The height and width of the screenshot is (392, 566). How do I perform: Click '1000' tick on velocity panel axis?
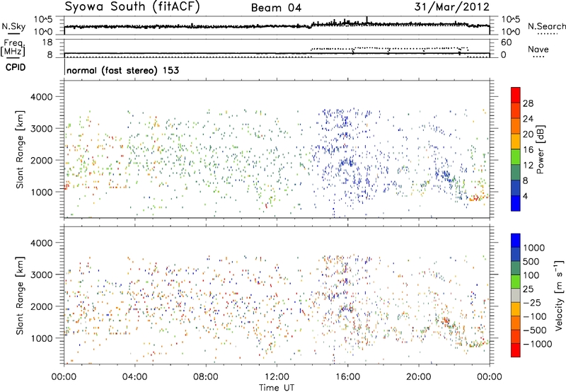coord(41,338)
